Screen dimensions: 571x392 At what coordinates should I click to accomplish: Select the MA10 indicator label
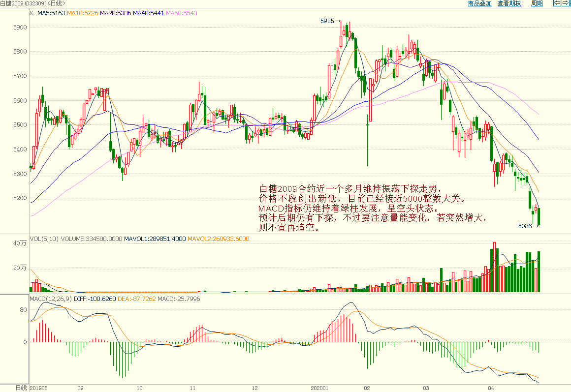click(83, 13)
